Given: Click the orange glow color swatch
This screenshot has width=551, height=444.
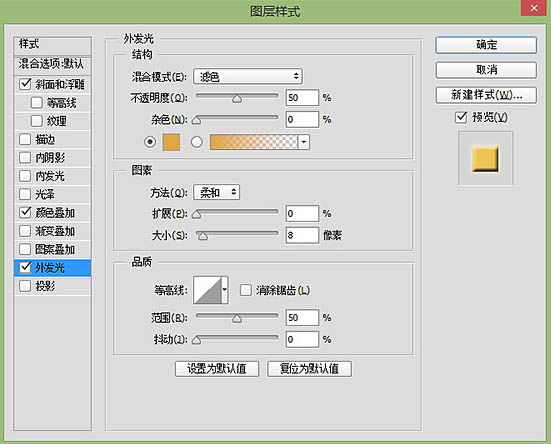Looking at the screenshot, I should [x=171, y=142].
